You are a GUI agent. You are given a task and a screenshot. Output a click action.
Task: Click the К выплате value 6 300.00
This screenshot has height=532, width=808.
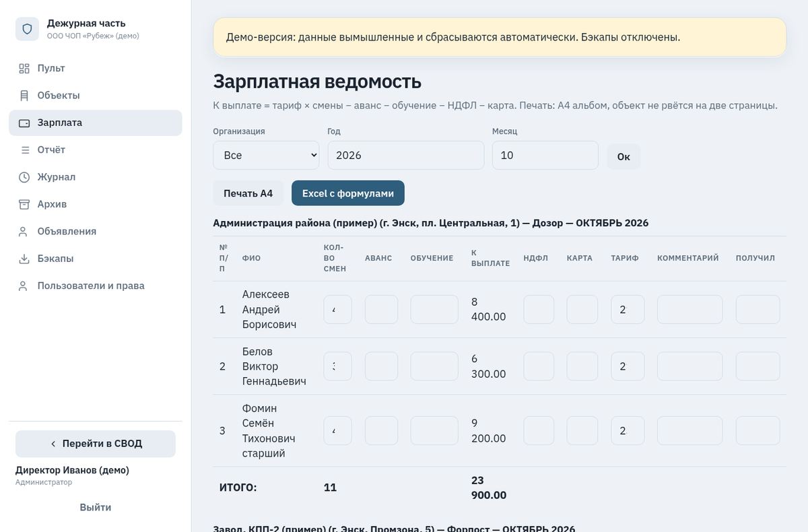489,366
